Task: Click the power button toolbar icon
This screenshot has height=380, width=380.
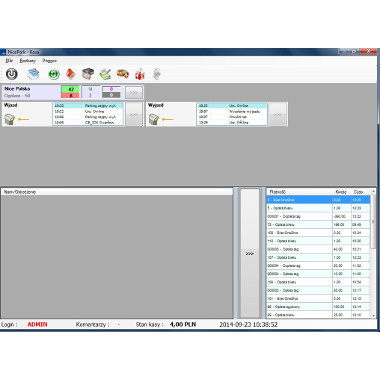Action: point(12,74)
